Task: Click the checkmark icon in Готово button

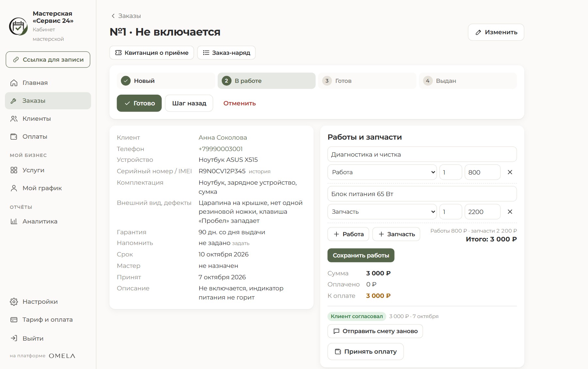Action: (x=127, y=103)
